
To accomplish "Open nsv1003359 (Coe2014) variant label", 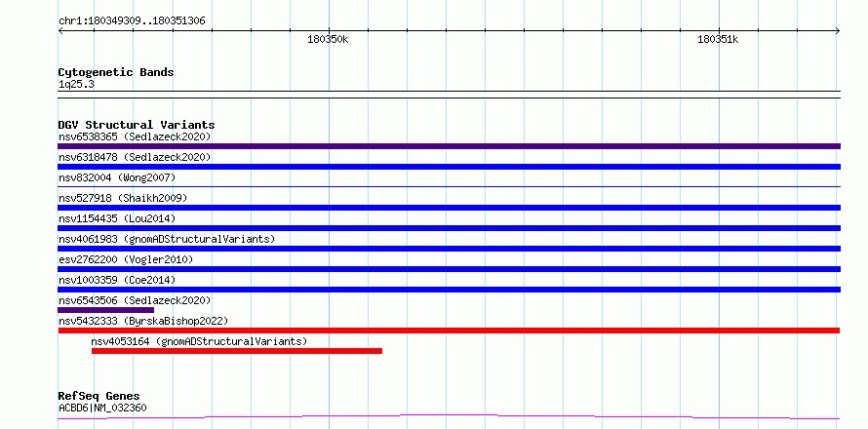I will coord(117,280).
